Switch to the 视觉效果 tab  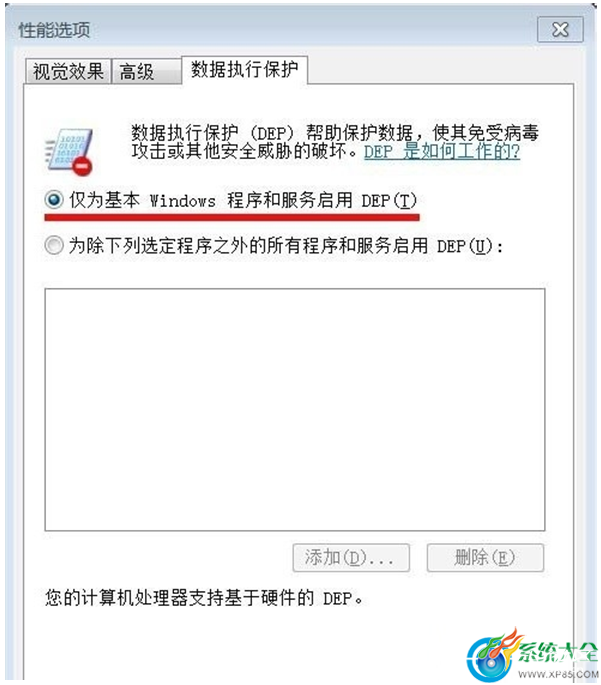tap(68, 71)
